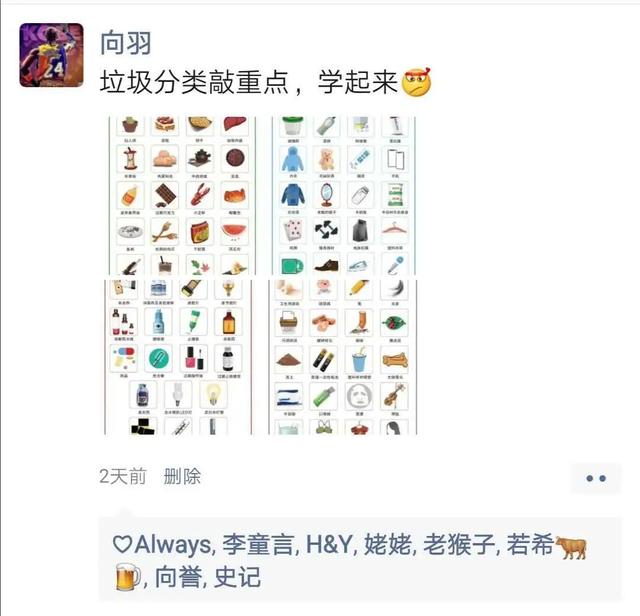
Task: Tap the post text 垃圾分类敲重点
Action: coord(194,82)
